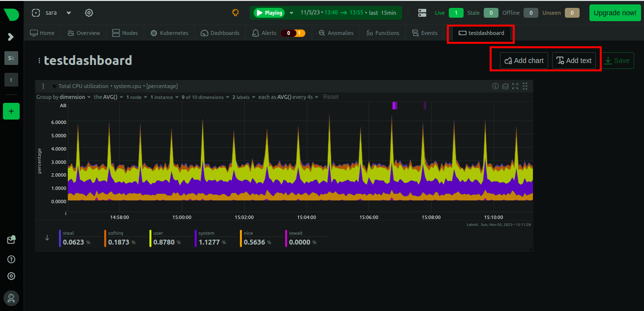Switch to the Kubernetes tab
Screen dimensions: 644x311
[170, 33]
